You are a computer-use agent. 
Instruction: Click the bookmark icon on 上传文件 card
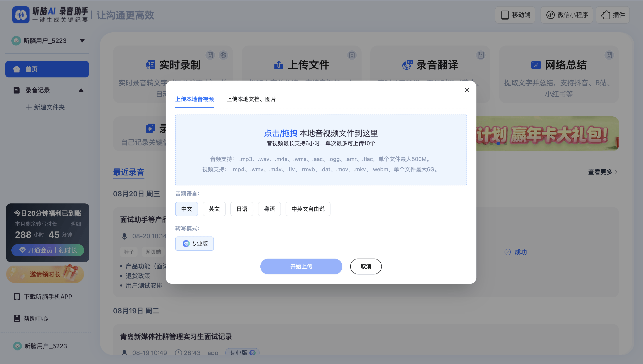pyautogui.click(x=352, y=55)
